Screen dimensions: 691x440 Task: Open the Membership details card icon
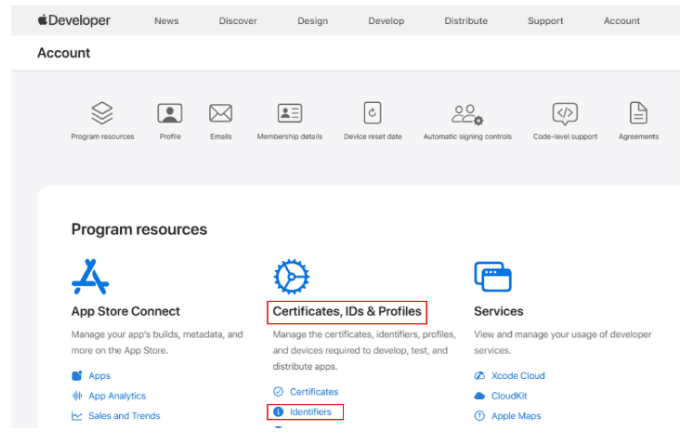pos(290,113)
